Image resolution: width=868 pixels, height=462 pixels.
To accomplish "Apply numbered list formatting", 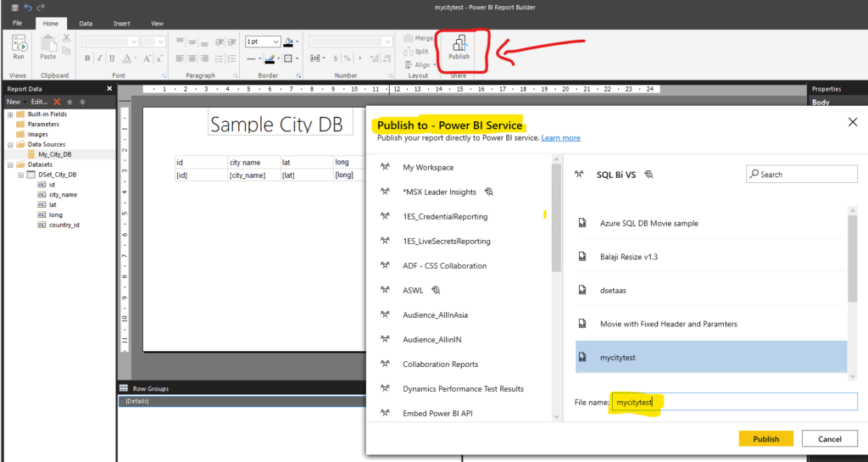I will 231,58.
